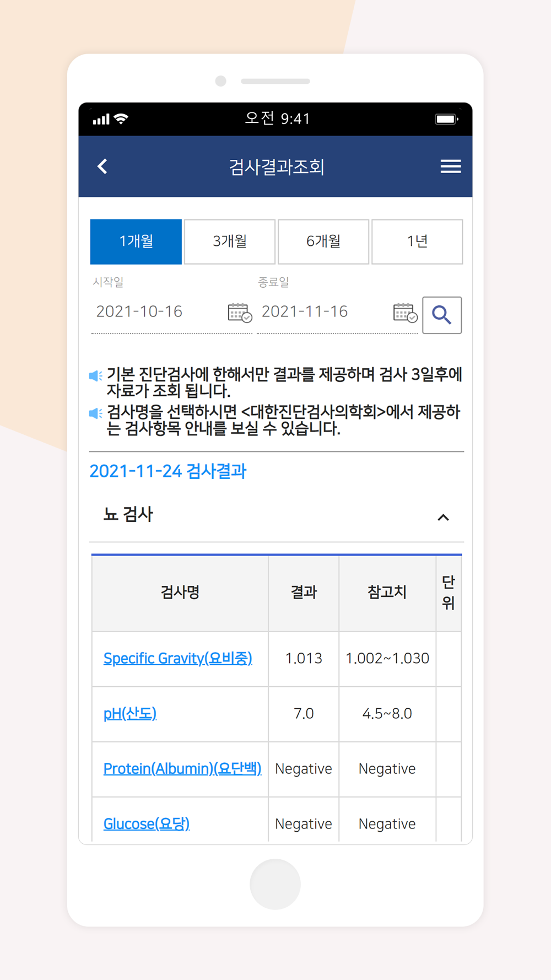The width and height of the screenshot is (551, 980).
Task: Open the end date calendar icon
Action: click(x=405, y=313)
